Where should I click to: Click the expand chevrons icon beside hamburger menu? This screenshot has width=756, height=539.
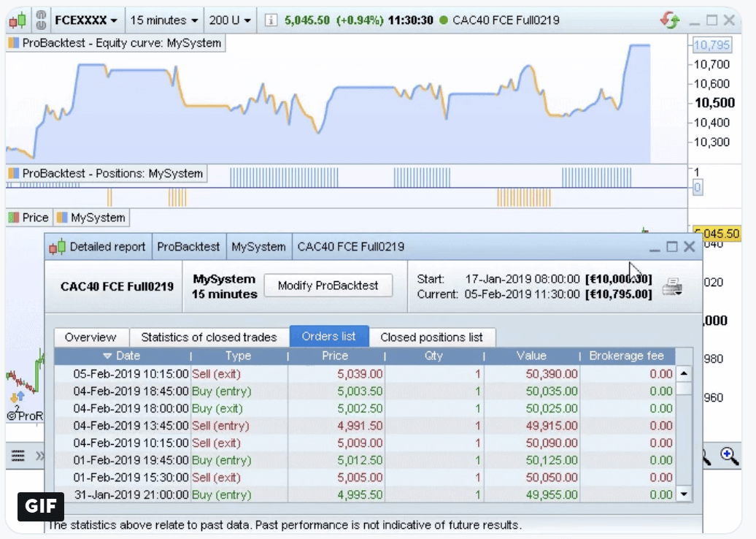tap(40, 456)
